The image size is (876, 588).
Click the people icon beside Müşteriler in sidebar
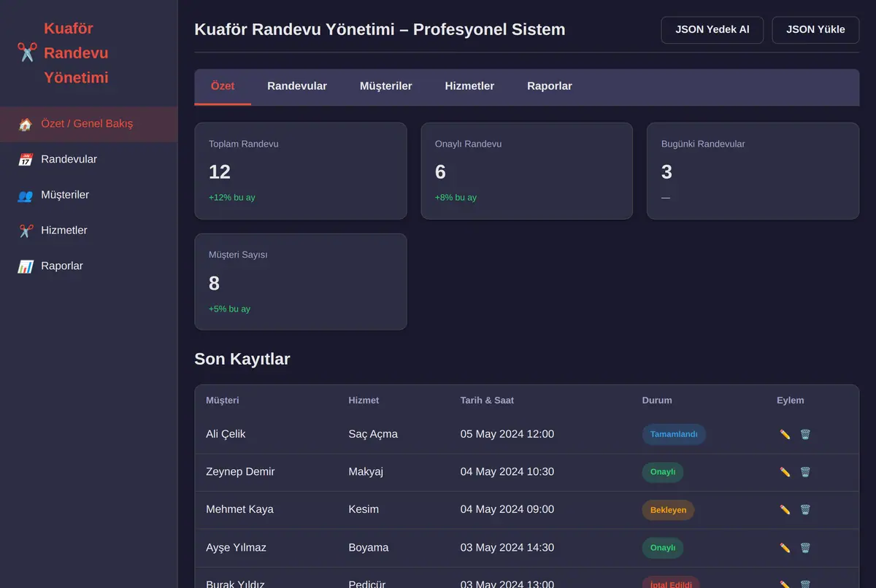26,196
